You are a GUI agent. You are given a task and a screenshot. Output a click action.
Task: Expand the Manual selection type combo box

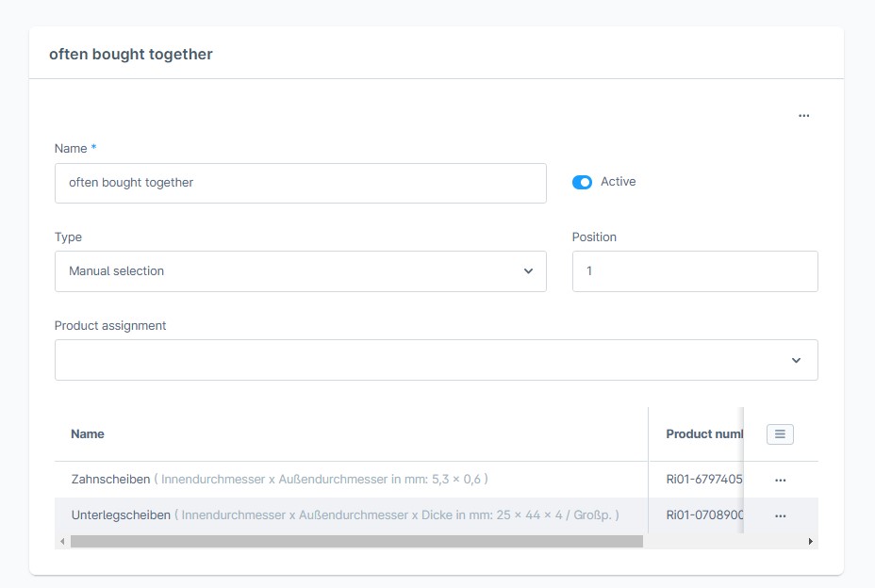301,270
